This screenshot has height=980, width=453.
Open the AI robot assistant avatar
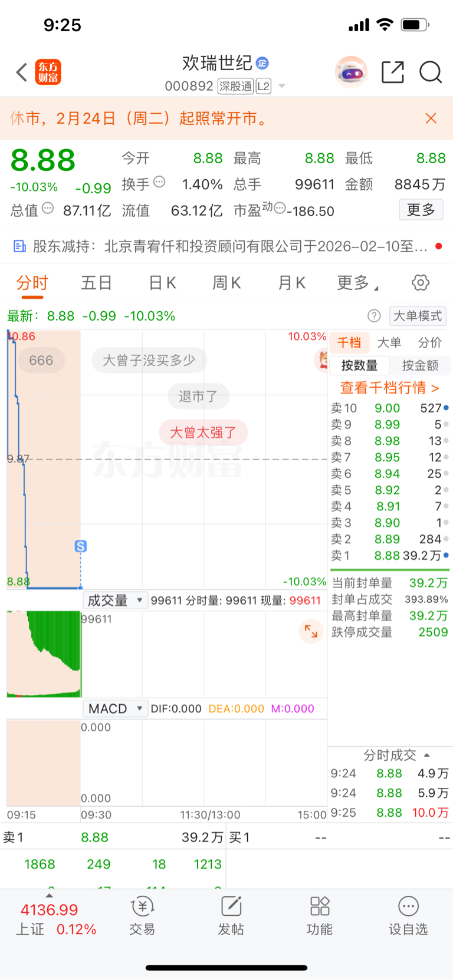[351, 72]
